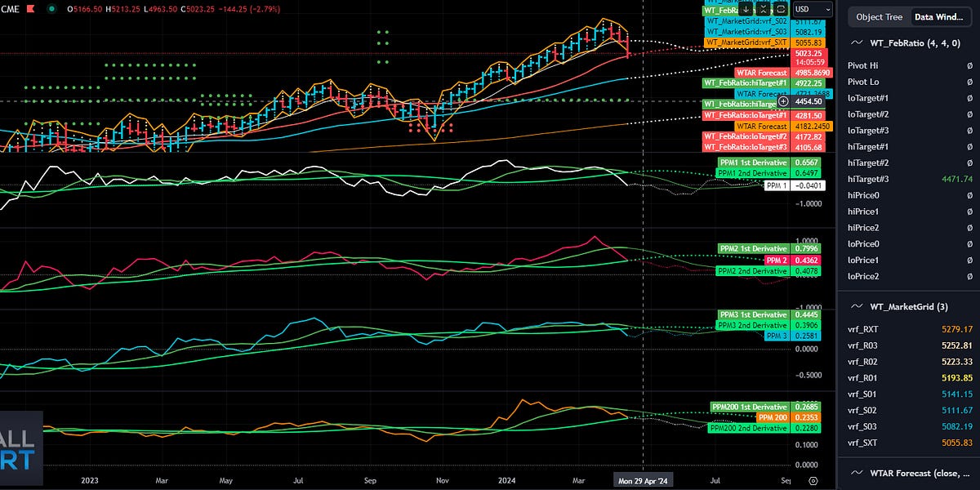Click the red flag icon next to CME
Screen dimensions: 980x490
coord(30,7)
